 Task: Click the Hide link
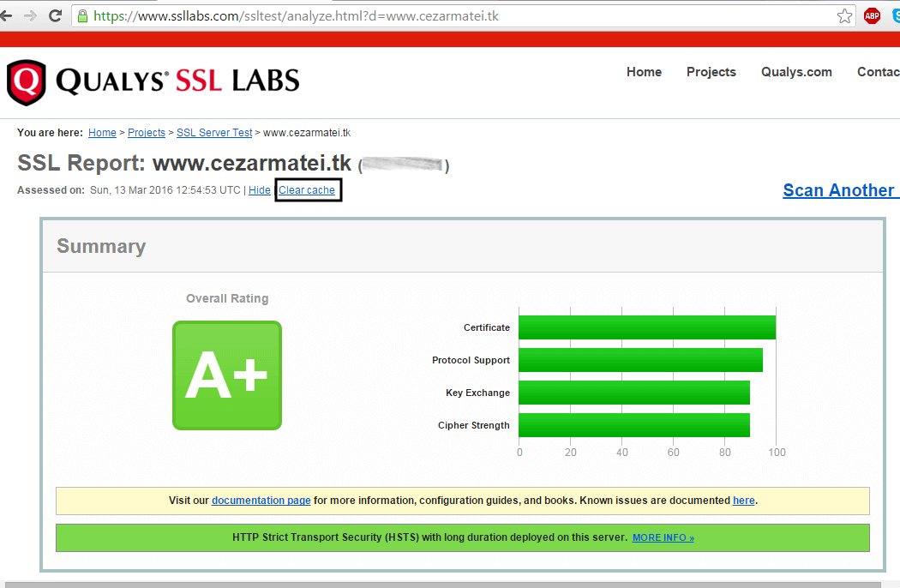click(x=260, y=190)
